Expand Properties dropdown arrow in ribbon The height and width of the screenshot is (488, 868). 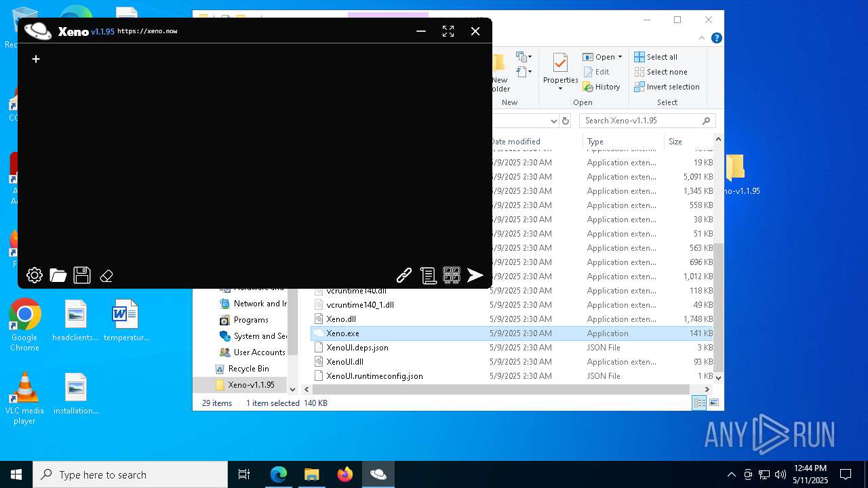tap(560, 89)
